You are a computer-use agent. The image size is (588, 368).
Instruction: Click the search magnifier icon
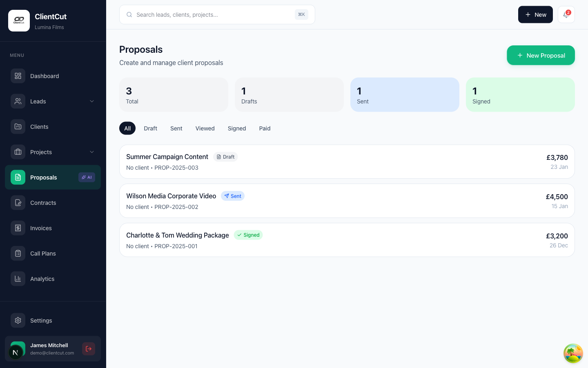coord(129,14)
